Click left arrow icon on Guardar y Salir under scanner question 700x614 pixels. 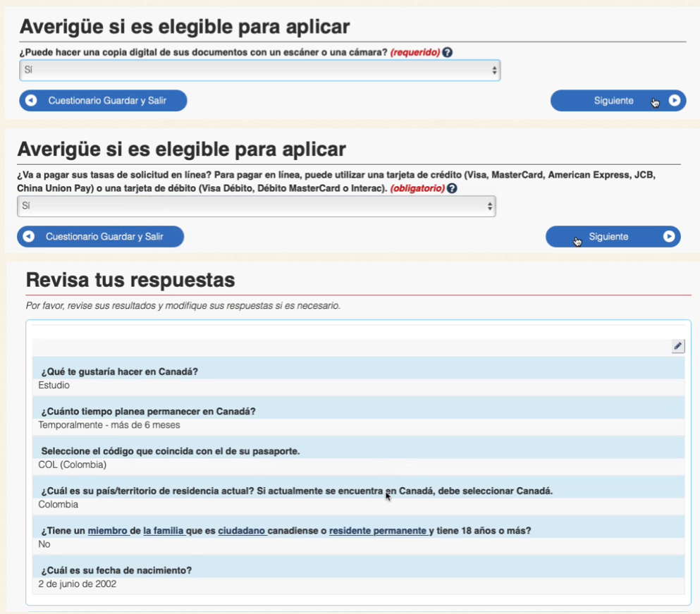coord(31,101)
